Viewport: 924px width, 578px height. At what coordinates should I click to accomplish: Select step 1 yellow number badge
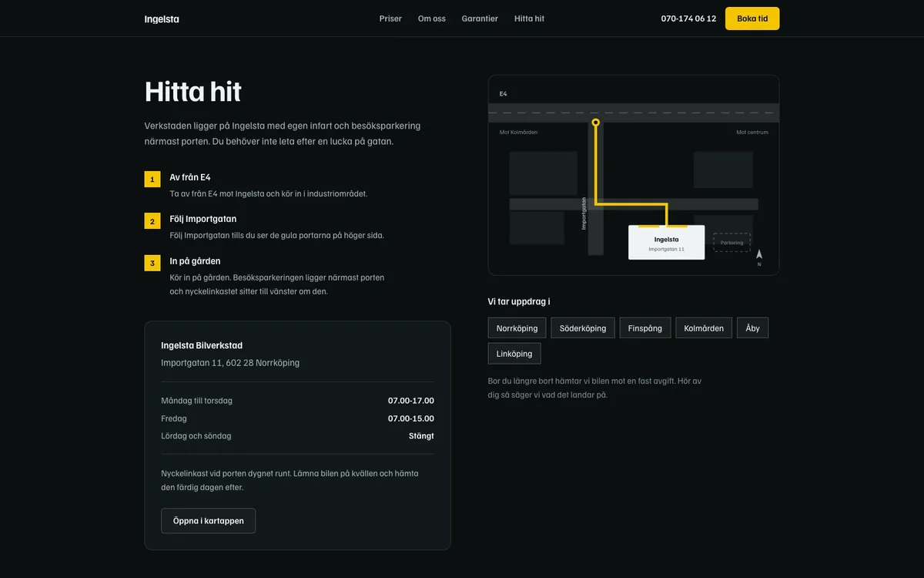(152, 179)
